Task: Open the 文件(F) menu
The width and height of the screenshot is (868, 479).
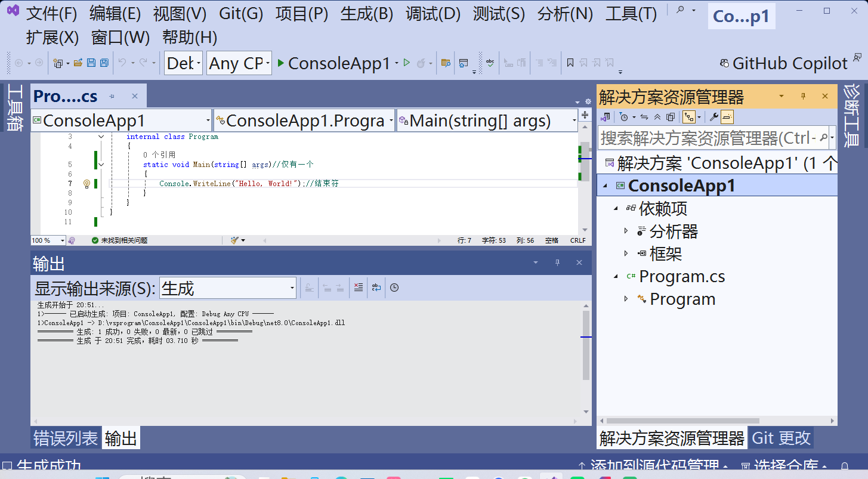Action: tap(52, 14)
